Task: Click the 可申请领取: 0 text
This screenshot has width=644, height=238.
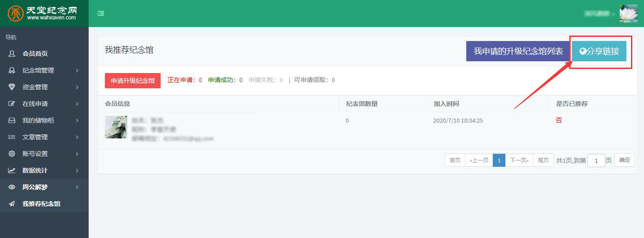Action: pos(315,80)
